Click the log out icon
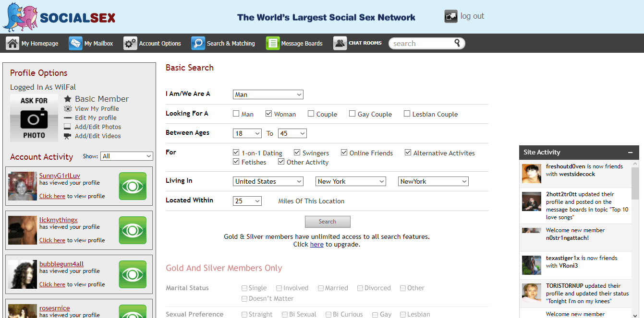This screenshot has width=644, height=318. pos(451,16)
